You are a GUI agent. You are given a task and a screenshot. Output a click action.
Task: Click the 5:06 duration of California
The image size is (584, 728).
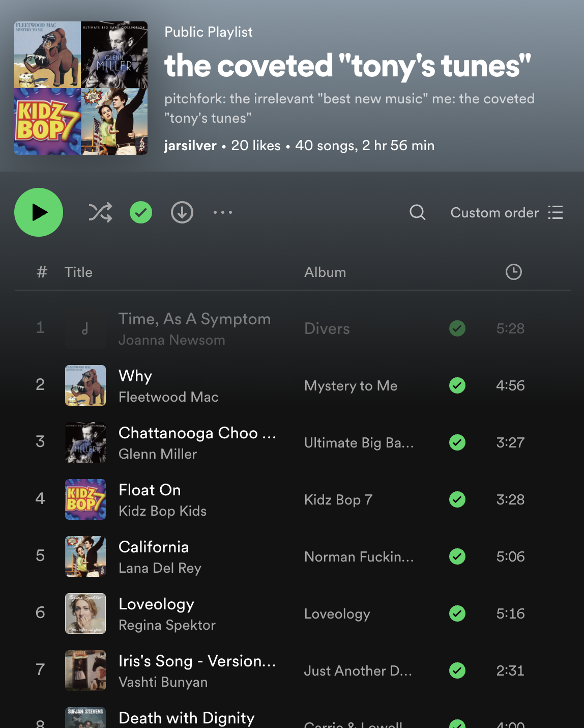[x=510, y=556]
